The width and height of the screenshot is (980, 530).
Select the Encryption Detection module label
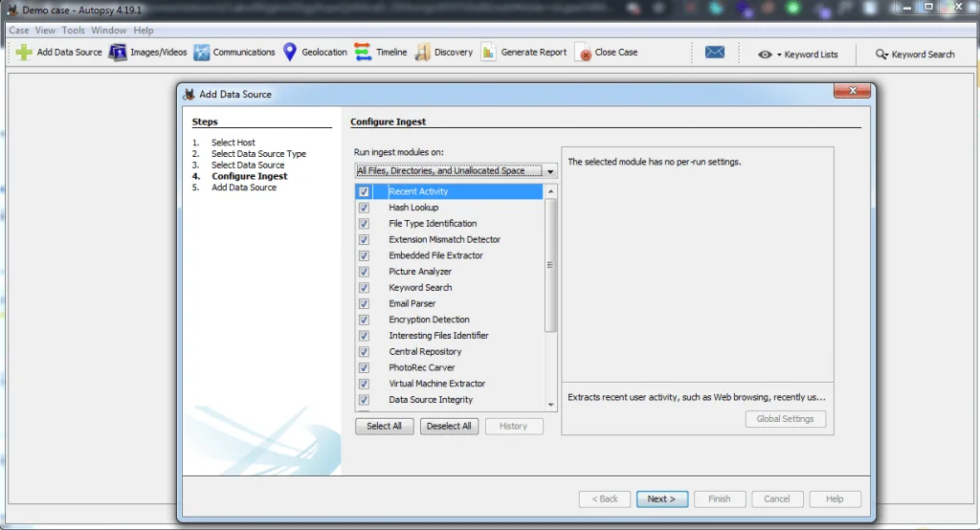[429, 320]
